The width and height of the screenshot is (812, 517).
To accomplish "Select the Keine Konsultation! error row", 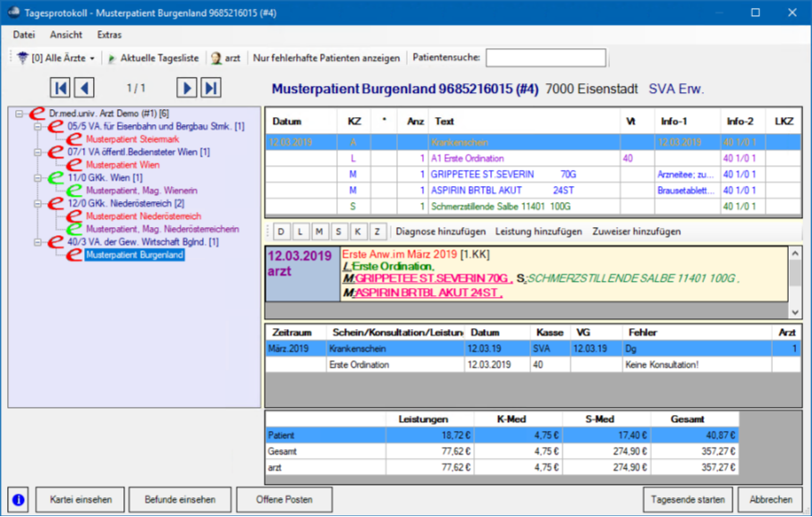I will coord(533,365).
